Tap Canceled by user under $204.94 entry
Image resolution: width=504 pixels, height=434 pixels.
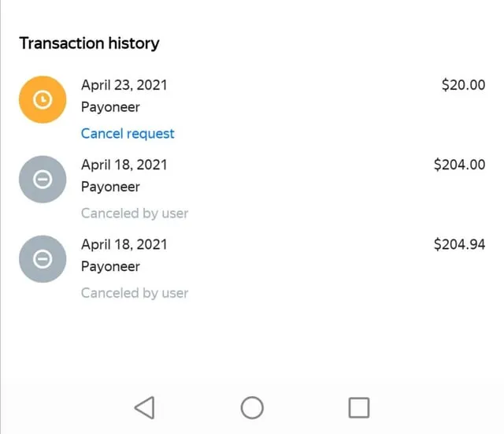click(135, 293)
